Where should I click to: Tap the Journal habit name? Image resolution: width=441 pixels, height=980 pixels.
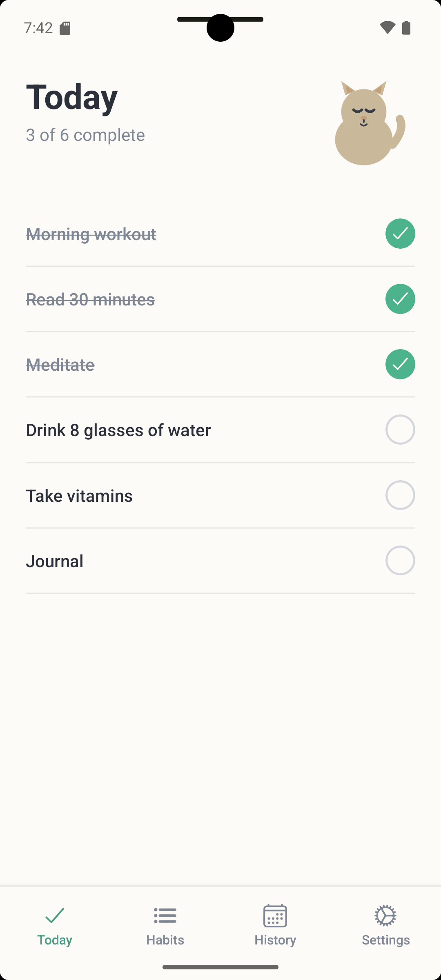tap(55, 561)
